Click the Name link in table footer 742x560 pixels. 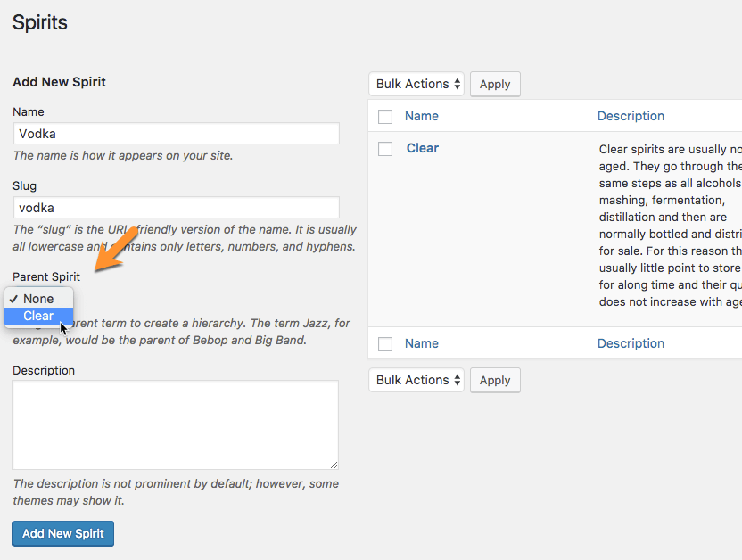tap(422, 343)
